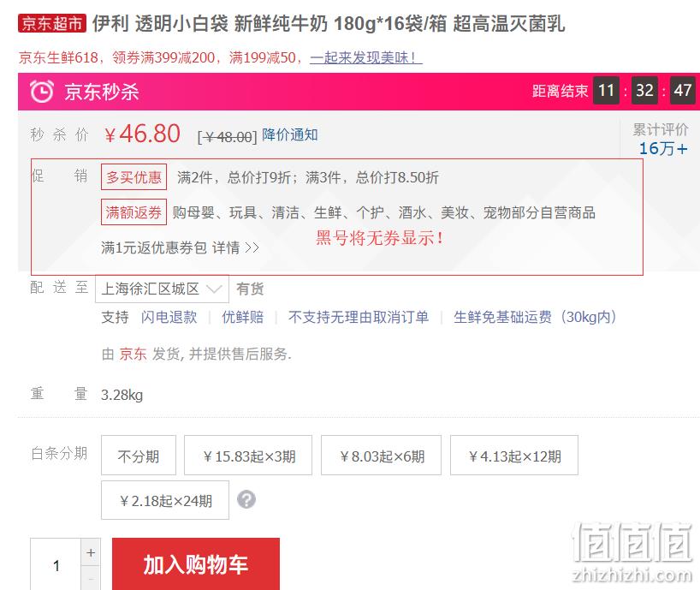The height and width of the screenshot is (590, 700).
Task: Open the 闪电退款 service link
Action: (169, 317)
